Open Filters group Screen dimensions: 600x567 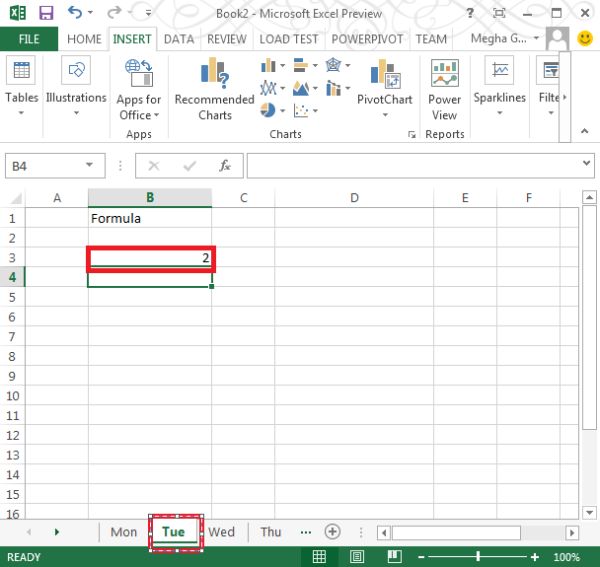(x=549, y=86)
